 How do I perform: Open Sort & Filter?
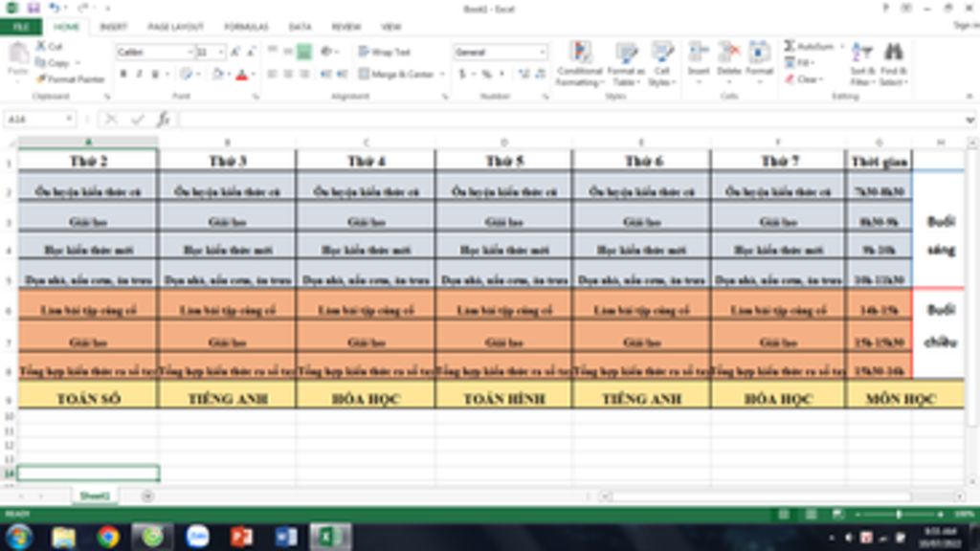862,64
